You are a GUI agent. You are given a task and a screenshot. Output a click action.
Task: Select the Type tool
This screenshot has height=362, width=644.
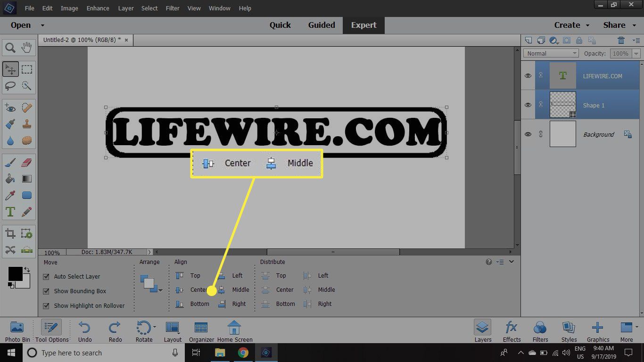pos(10,212)
